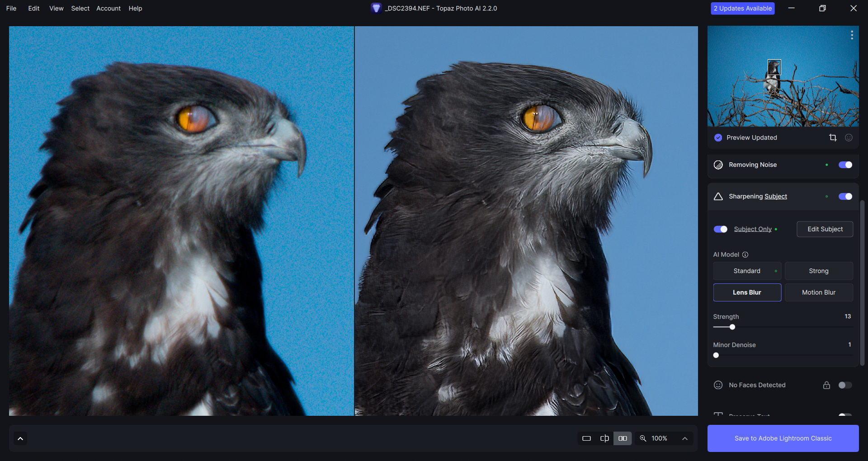The image size is (868, 461).
Task: Toggle Removing Noise switch off
Action: pyautogui.click(x=845, y=165)
